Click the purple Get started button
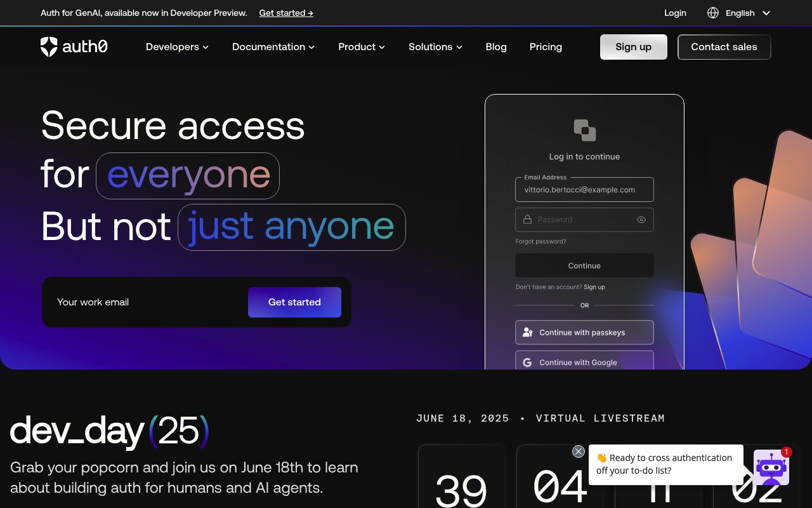The height and width of the screenshot is (508, 812). (x=294, y=302)
